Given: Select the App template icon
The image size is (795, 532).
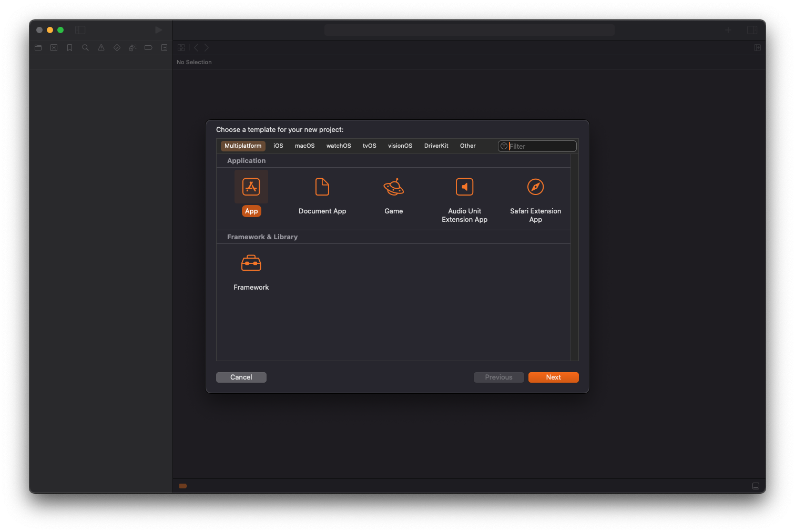Looking at the screenshot, I should point(251,187).
